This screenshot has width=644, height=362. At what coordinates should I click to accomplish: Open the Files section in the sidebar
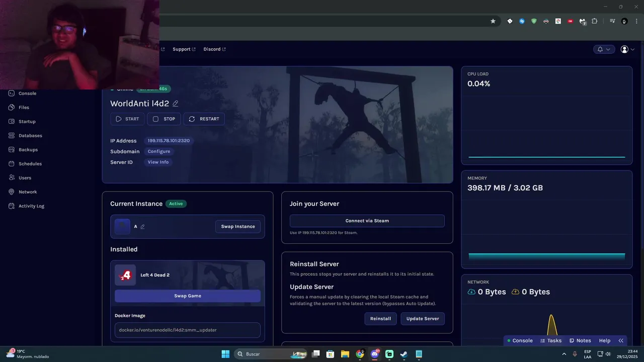tap(19, 108)
